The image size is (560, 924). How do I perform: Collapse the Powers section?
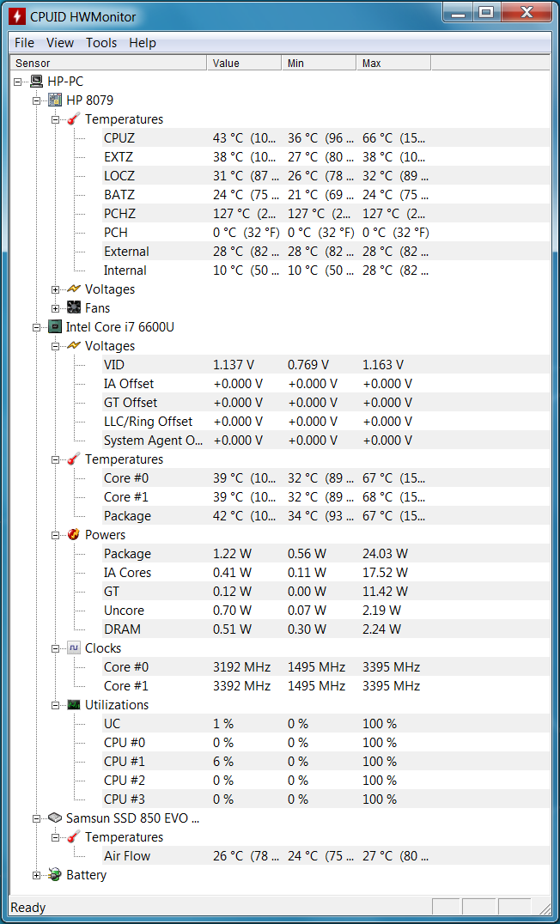(56, 535)
